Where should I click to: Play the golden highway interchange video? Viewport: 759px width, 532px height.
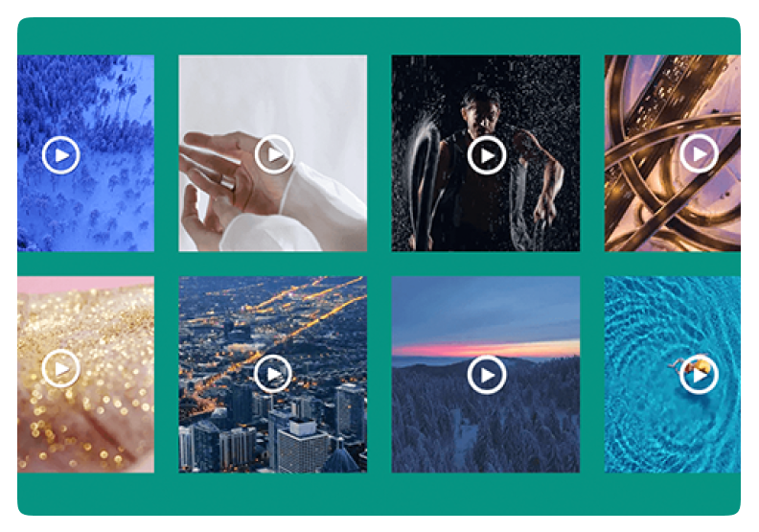(699, 154)
